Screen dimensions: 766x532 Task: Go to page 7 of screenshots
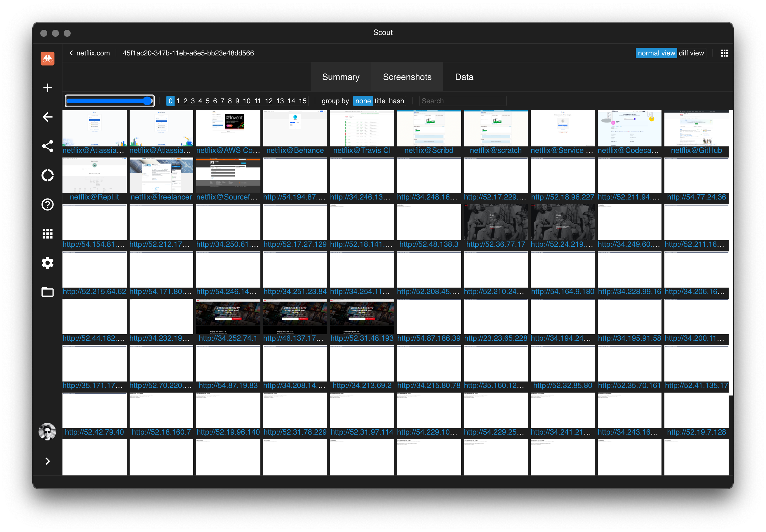click(222, 101)
